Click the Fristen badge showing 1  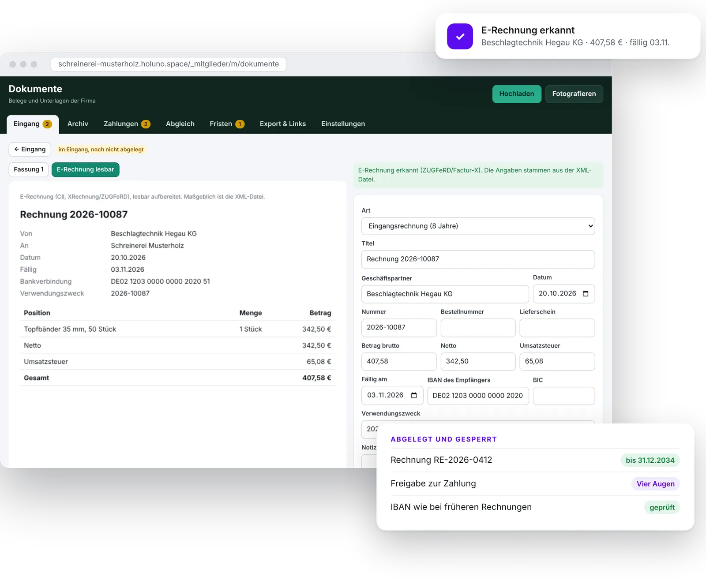pos(240,124)
